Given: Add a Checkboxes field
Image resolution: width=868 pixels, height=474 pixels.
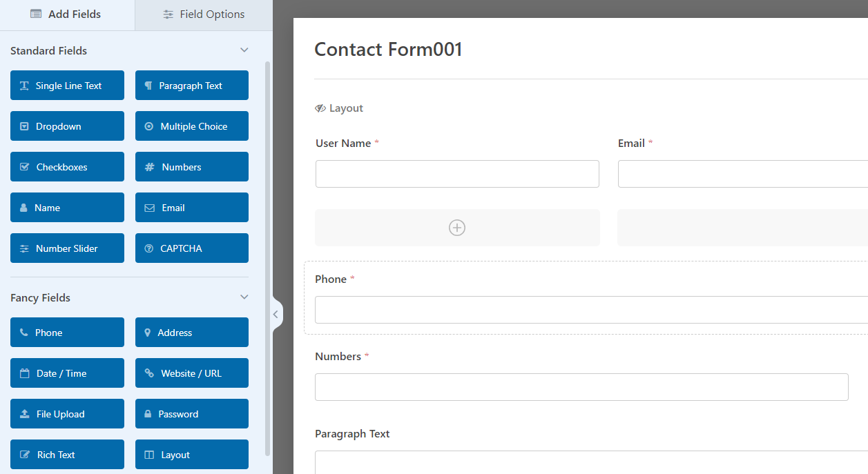Looking at the screenshot, I should 67,167.
